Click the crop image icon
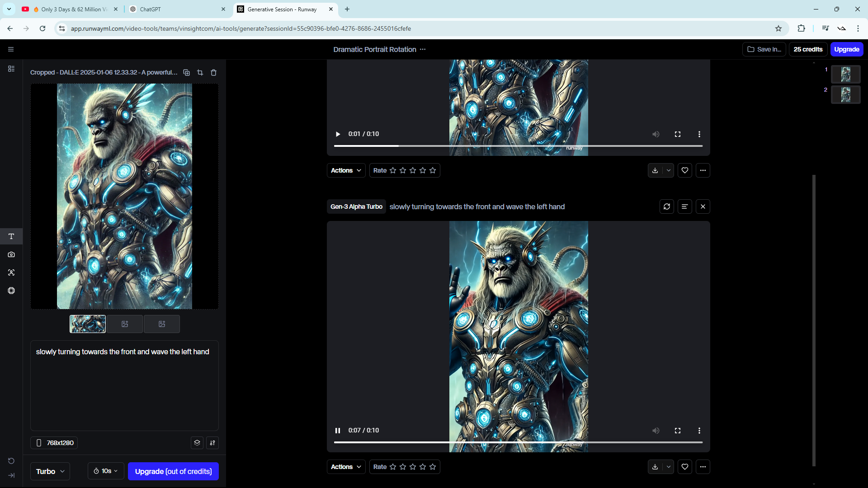Viewport: 868px width, 488px height. click(x=200, y=72)
